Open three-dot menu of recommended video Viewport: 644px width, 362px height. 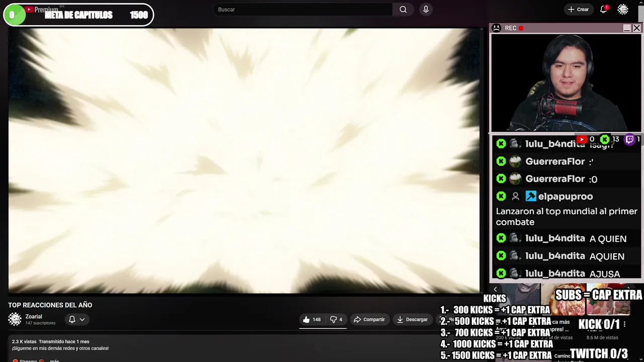(624, 324)
